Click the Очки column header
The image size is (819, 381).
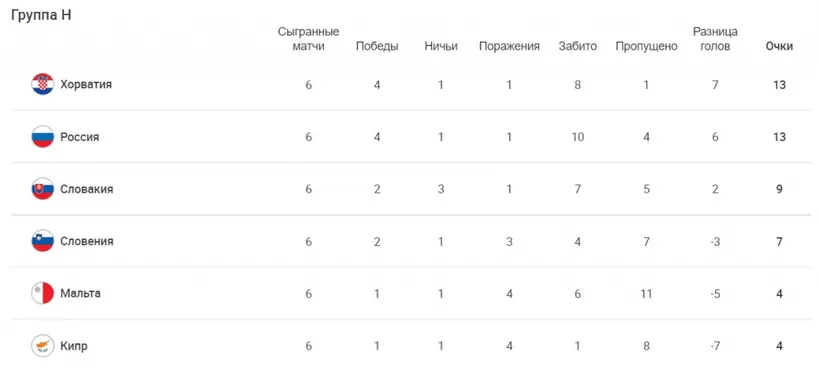tap(779, 46)
